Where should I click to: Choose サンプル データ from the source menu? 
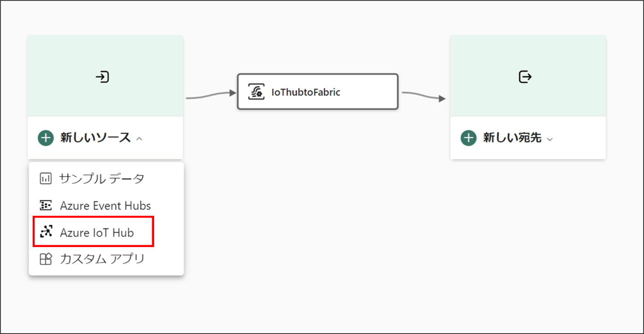106,179
